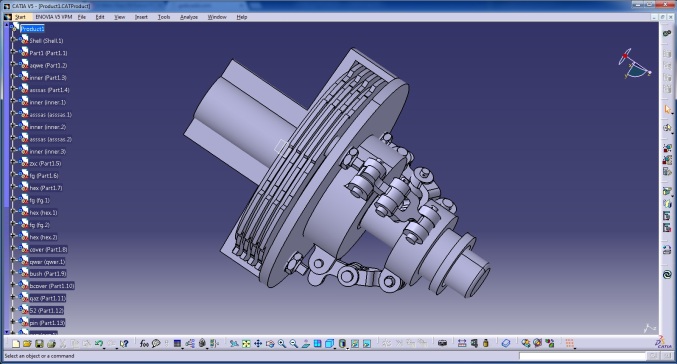Click the New document icon
This screenshot has width=677, height=364.
coord(16,344)
